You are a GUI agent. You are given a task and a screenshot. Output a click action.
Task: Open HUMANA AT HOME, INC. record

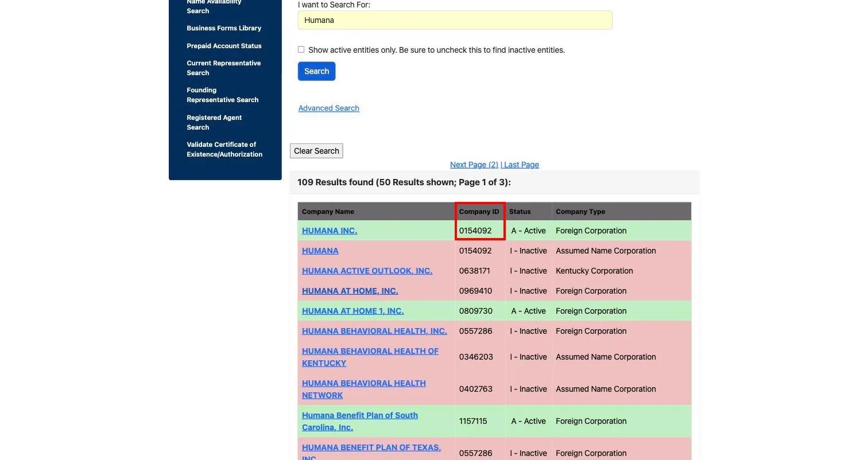[x=350, y=291]
